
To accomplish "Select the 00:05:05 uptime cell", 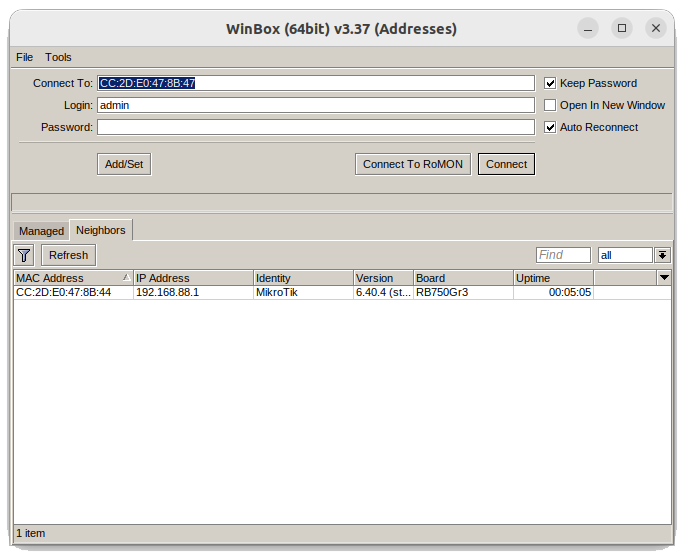I will [x=553, y=293].
